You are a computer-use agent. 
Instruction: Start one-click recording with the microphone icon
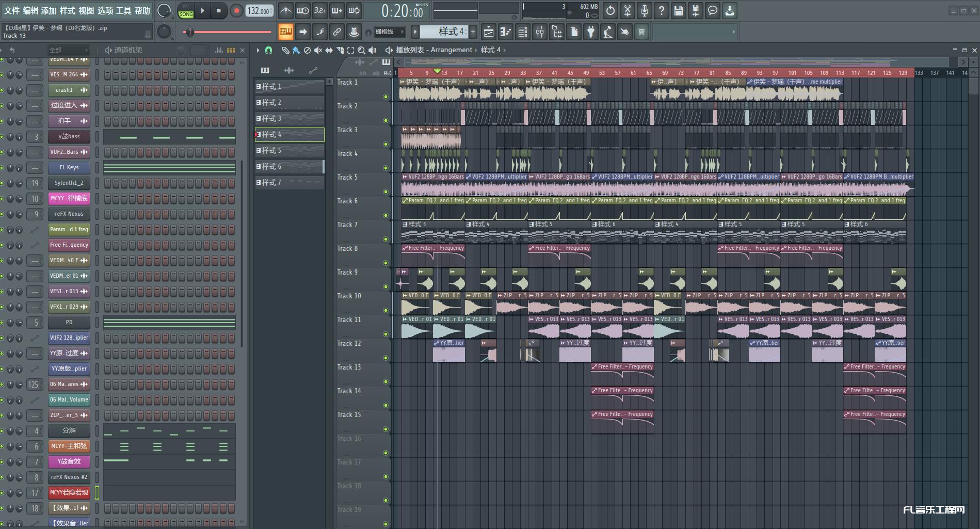(x=645, y=10)
